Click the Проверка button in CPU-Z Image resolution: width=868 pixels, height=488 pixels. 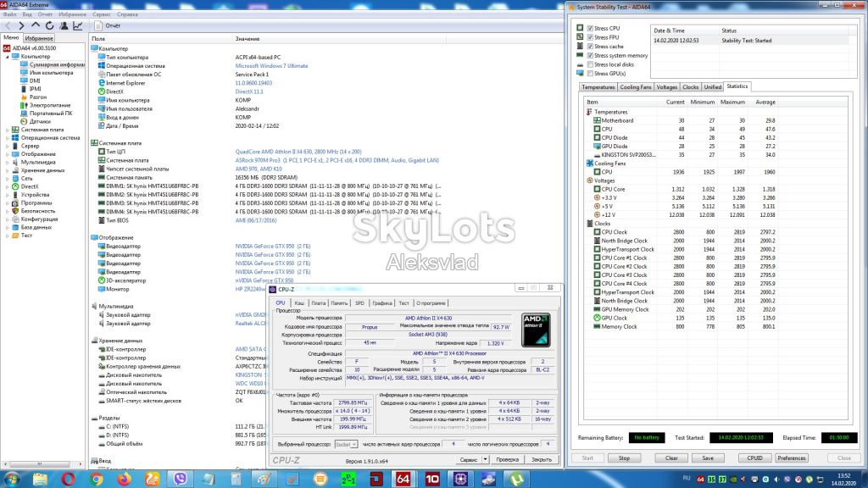click(507, 459)
